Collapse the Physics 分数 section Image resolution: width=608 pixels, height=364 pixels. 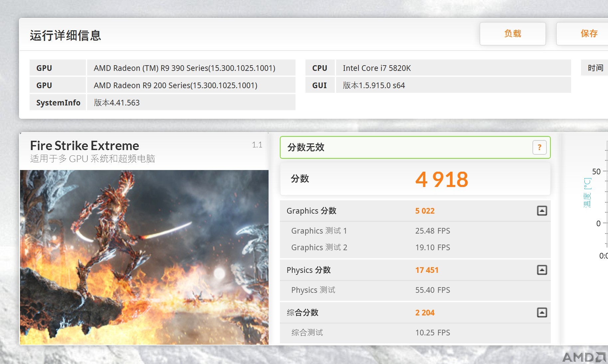(542, 270)
